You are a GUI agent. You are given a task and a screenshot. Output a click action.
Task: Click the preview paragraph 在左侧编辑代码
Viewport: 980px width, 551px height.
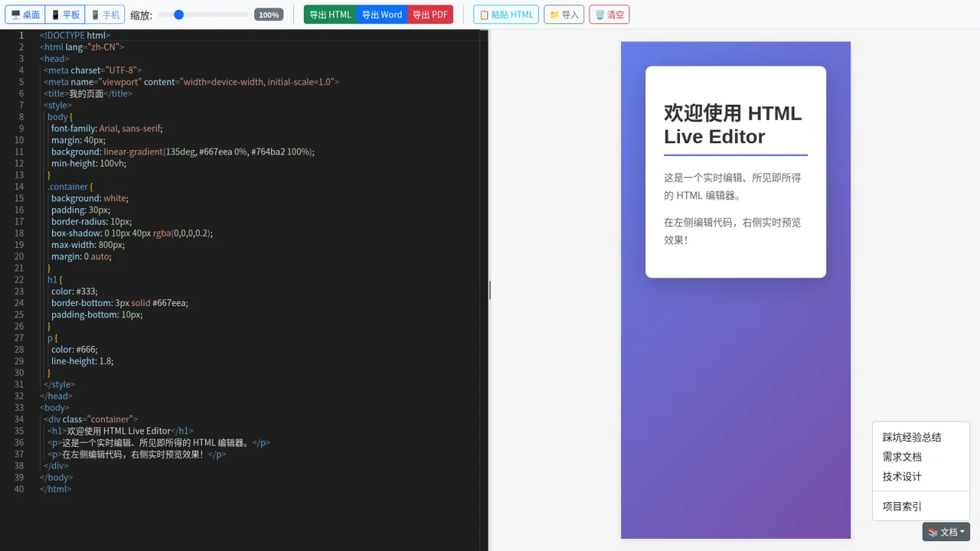[736, 231]
